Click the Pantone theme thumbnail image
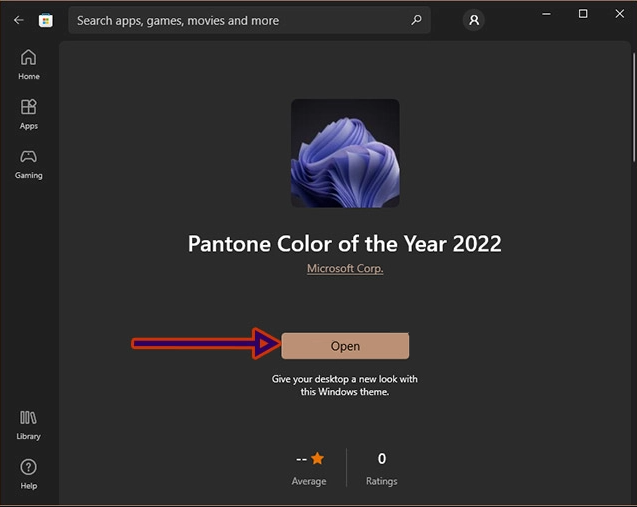 click(x=345, y=153)
